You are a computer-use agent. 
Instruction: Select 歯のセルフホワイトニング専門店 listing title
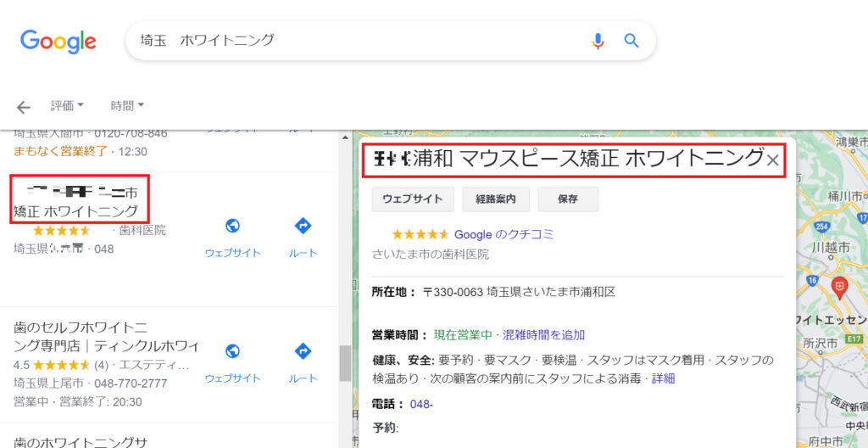pos(106,337)
